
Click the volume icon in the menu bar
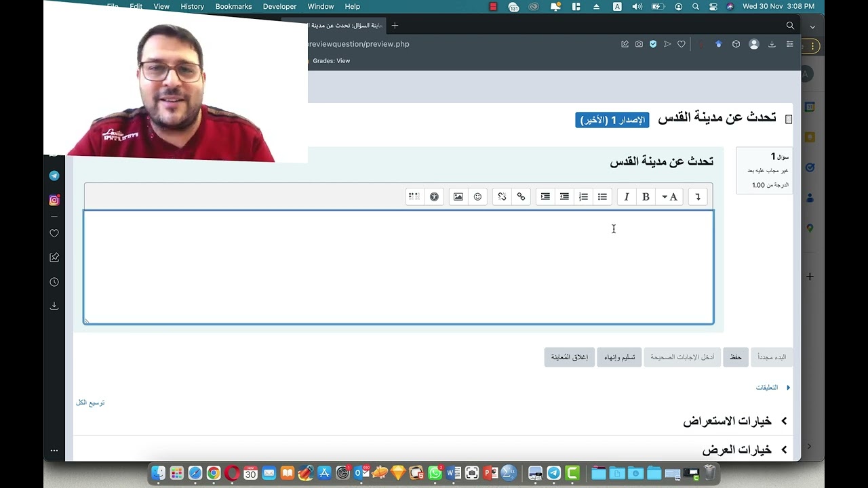point(637,6)
